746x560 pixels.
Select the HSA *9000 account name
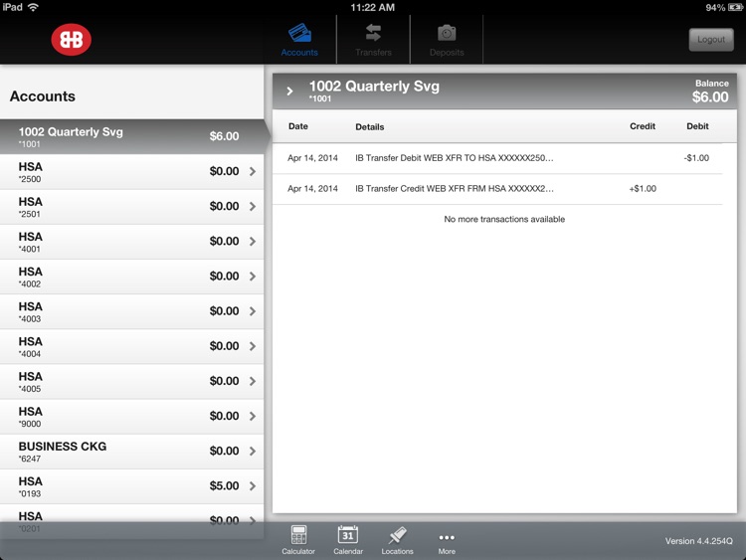[x=31, y=412]
